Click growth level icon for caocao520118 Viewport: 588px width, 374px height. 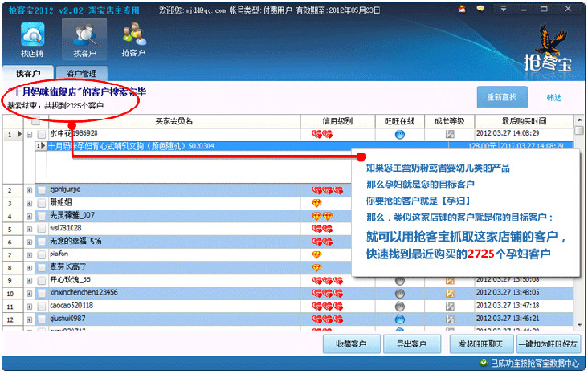(450, 306)
